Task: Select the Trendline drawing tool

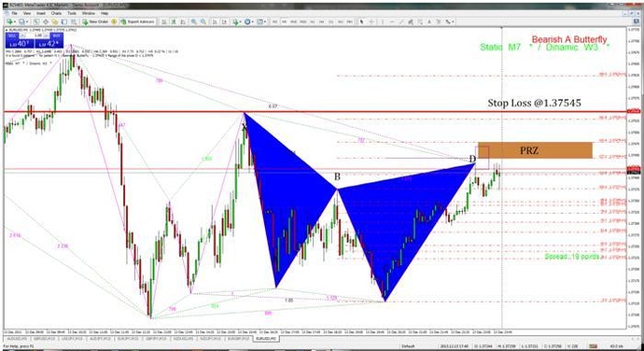Action: [401, 21]
